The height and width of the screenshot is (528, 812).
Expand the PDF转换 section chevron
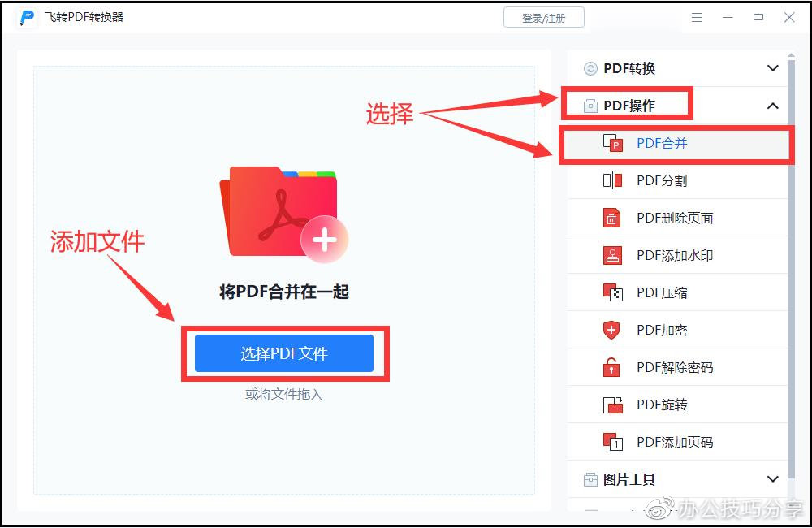pyautogui.click(x=773, y=68)
